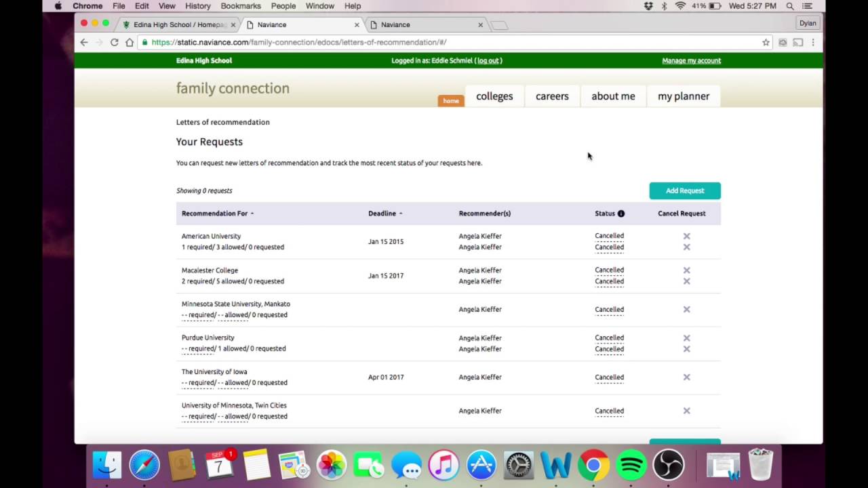Open the my planner navigation tab
The width and height of the screenshot is (868, 488).
684,96
